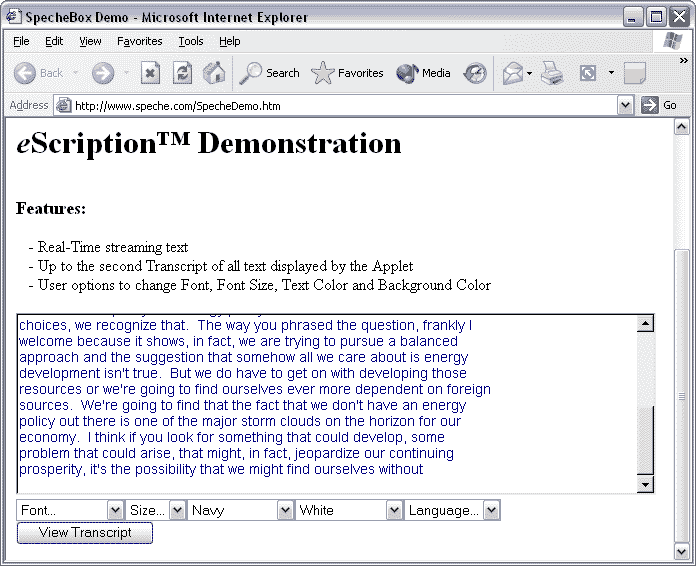The image size is (696, 566).
Task: Open the File menu
Action: (21, 41)
